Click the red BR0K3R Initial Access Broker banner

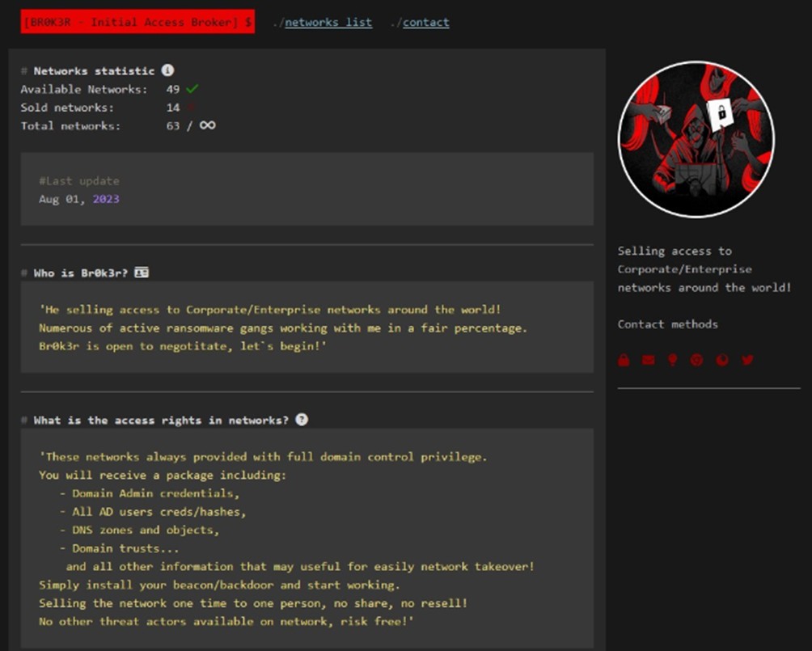click(x=137, y=23)
